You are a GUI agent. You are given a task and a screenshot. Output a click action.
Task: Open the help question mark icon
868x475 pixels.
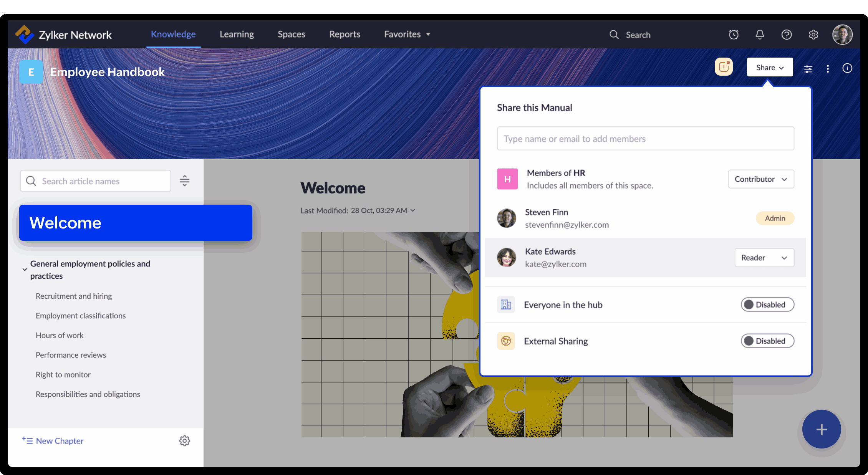[786, 35]
